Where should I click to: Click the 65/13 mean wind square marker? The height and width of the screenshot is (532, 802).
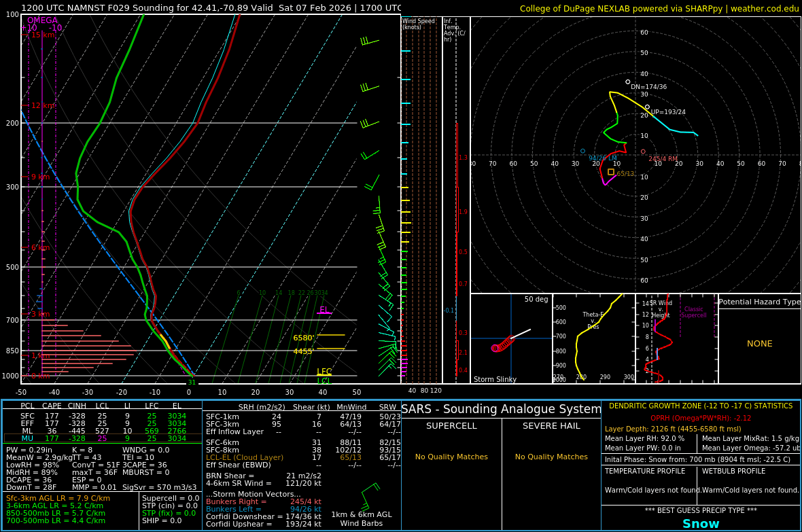point(611,172)
